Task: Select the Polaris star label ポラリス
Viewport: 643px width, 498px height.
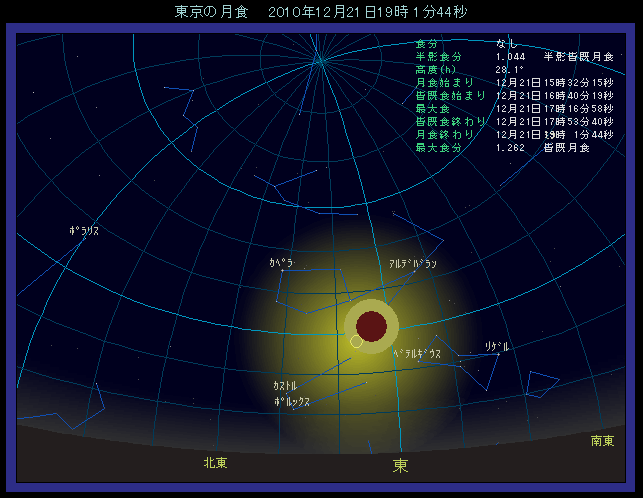Action: pos(84,231)
